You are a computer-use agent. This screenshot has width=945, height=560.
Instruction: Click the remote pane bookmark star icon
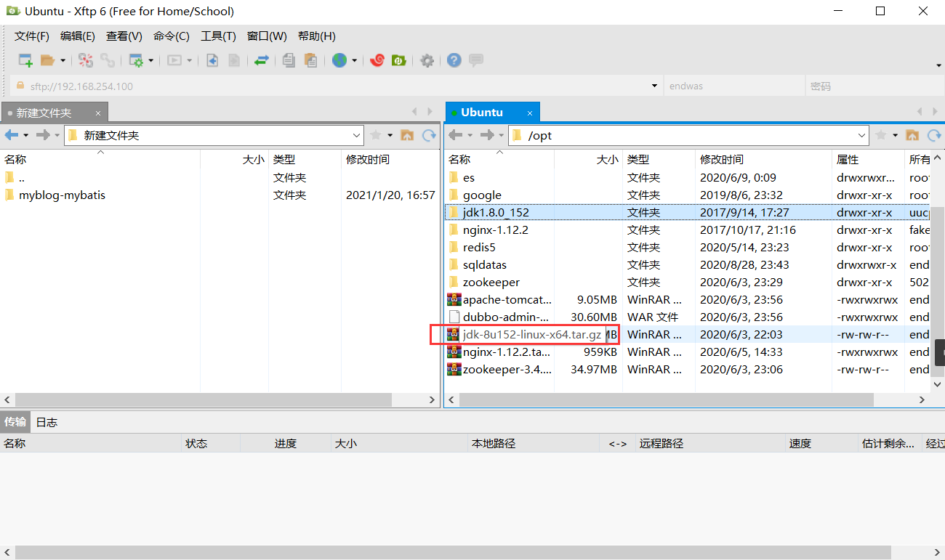[881, 135]
